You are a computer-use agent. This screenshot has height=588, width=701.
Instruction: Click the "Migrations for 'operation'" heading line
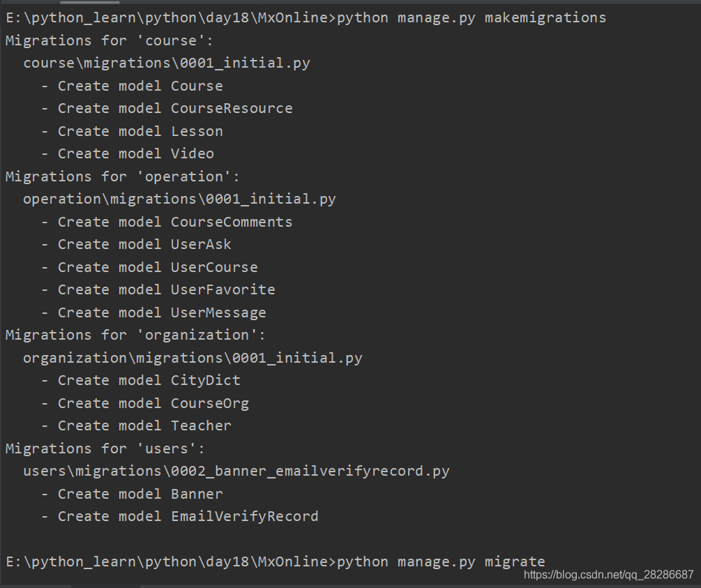(x=122, y=176)
